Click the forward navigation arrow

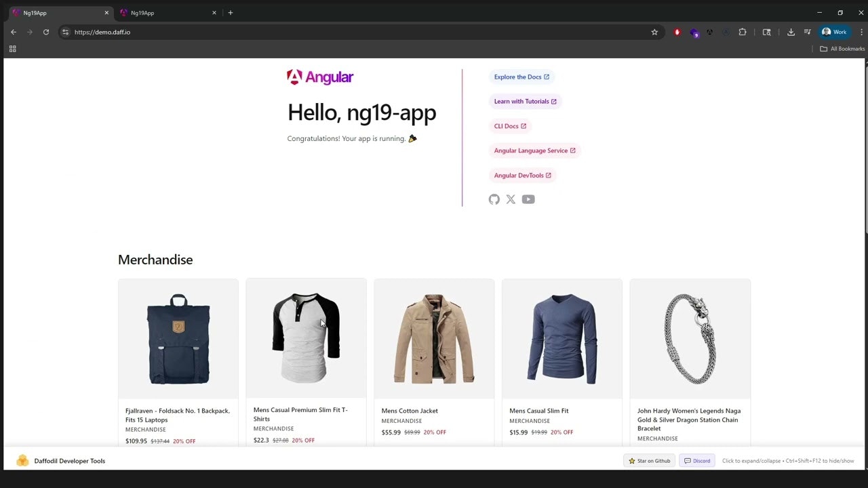click(x=30, y=32)
